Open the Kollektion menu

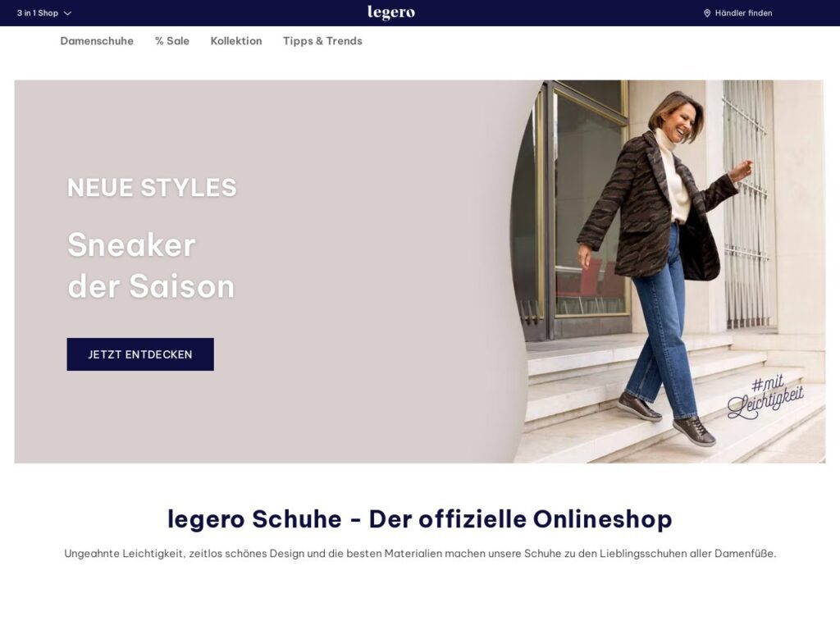click(x=236, y=41)
